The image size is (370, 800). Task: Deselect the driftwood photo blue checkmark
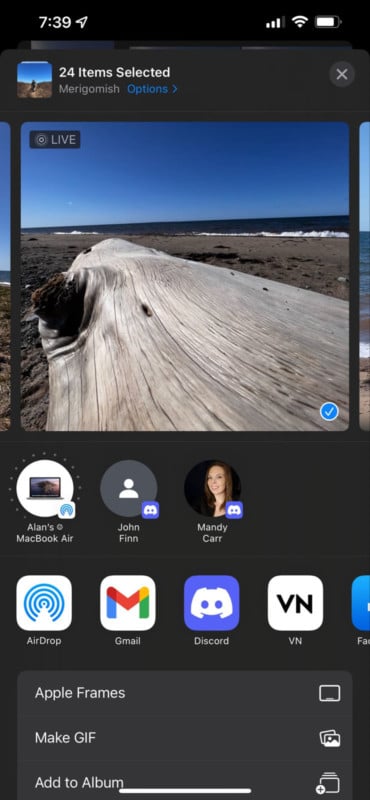click(329, 412)
